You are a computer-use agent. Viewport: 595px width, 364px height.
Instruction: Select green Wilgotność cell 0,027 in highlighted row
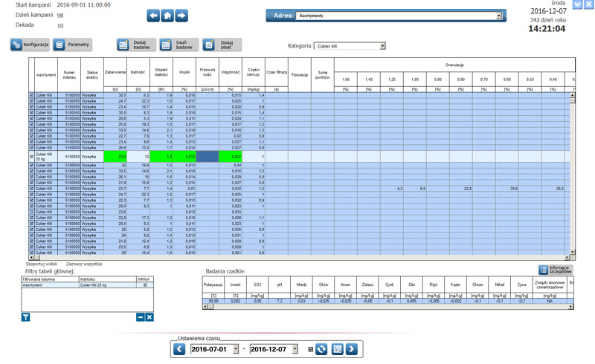tap(231, 157)
